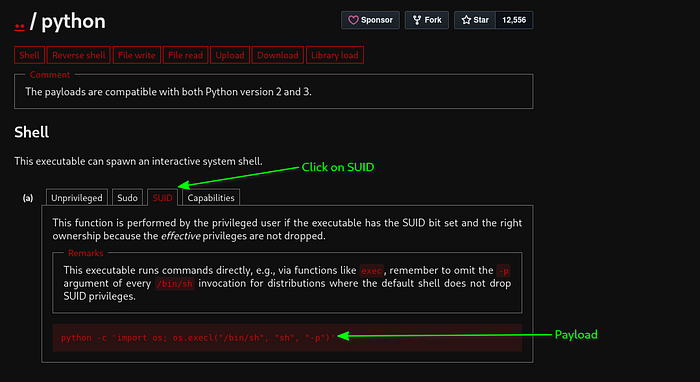Go to the parent page via red '..' link
This screenshot has width=700, height=382.
[19, 26]
